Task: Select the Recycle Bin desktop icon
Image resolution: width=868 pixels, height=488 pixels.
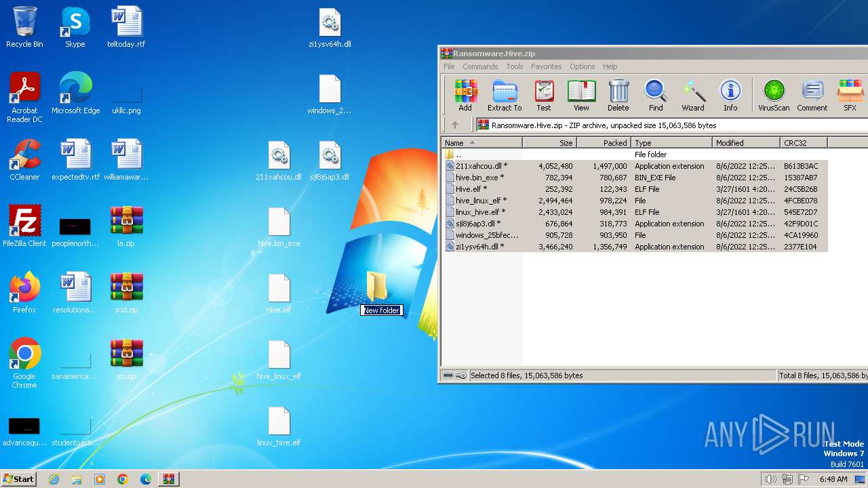Action: [x=24, y=27]
